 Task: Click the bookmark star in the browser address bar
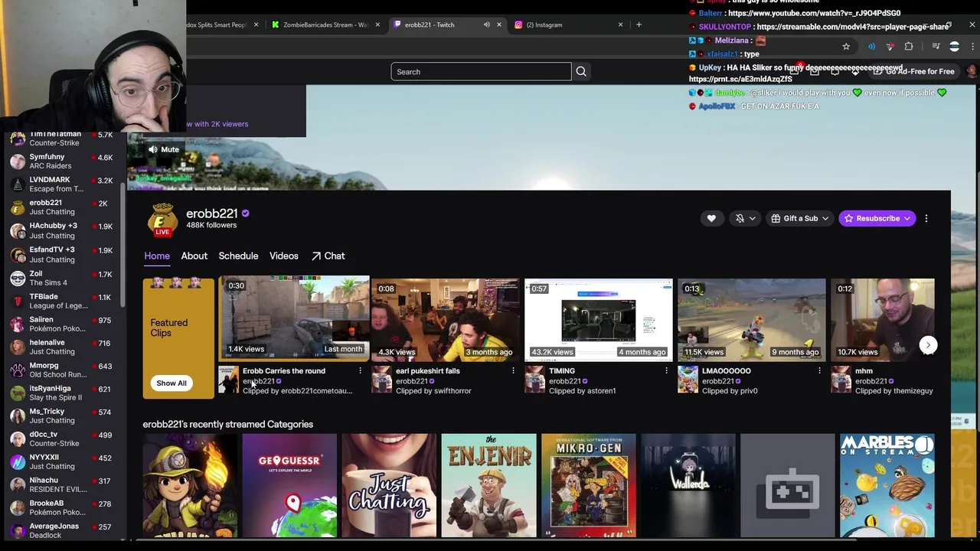coord(846,47)
